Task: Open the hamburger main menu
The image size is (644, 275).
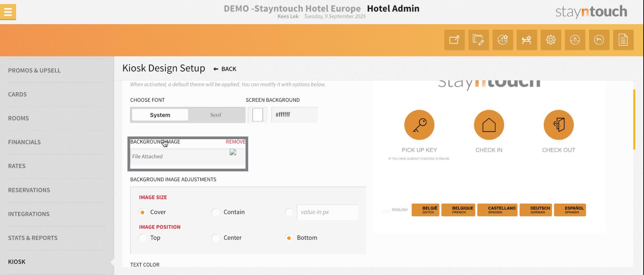Action: pos(8,12)
